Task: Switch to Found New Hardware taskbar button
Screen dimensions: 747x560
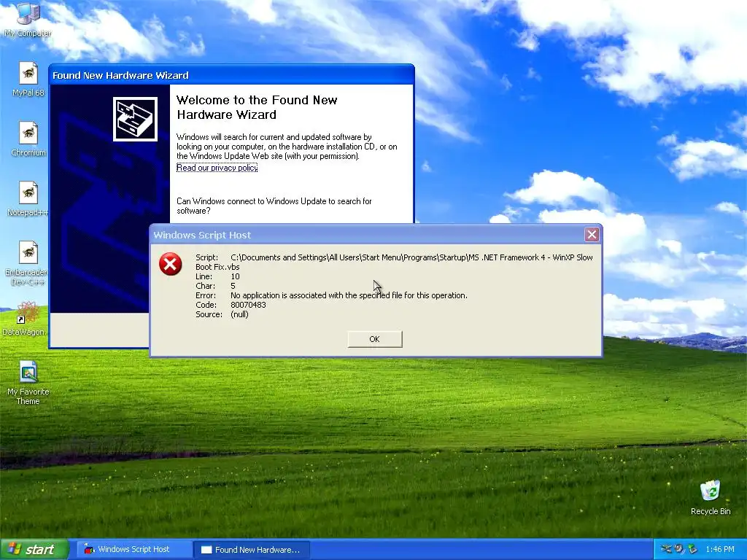Action: coord(252,550)
